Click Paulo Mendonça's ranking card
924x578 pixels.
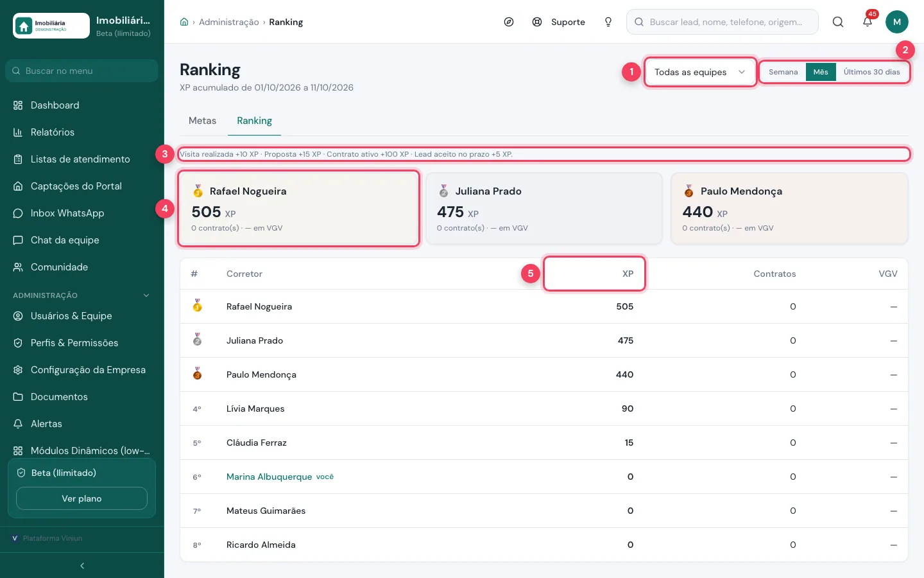[789, 209]
